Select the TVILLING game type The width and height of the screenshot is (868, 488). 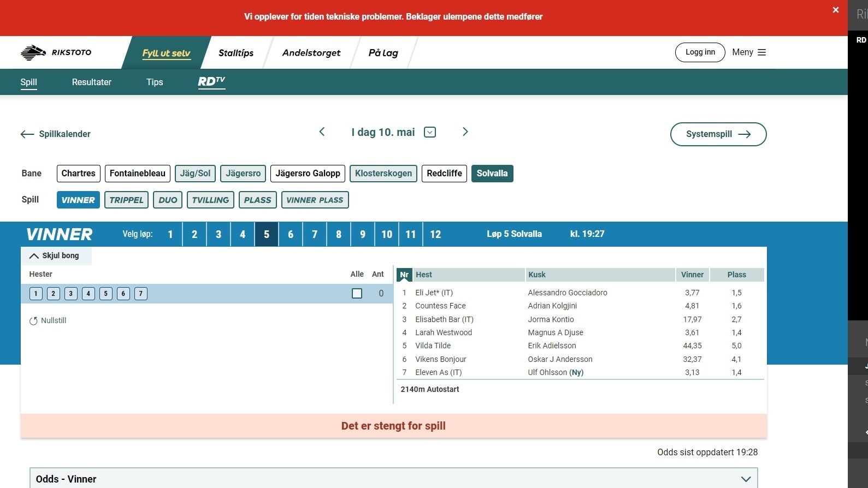(x=210, y=200)
